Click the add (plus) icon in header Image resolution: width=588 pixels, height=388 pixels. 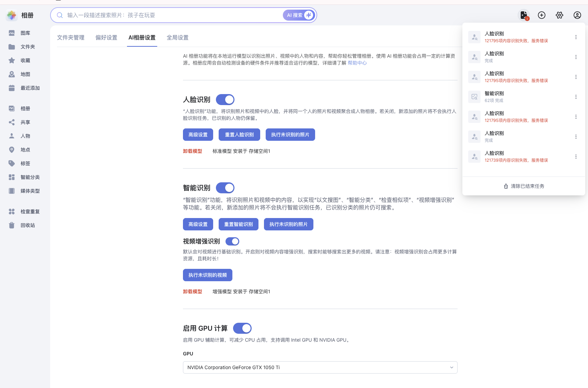542,15
